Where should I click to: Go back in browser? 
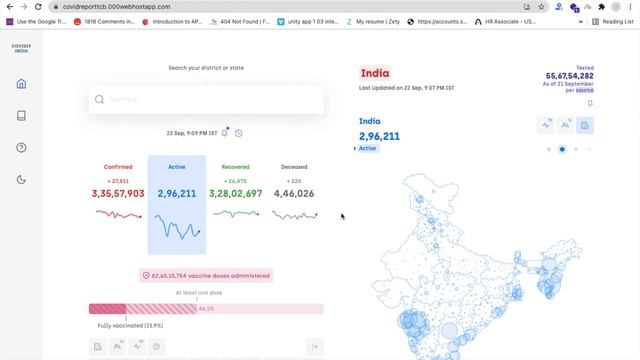10,7
